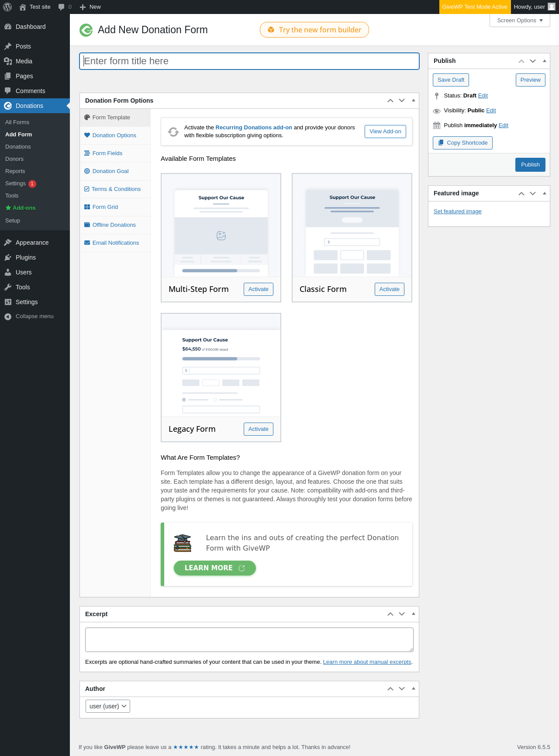Image resolution: width=559 pixels, height=756 pixels.
Task: Click the blue Publish button
Action: [530, 165]
